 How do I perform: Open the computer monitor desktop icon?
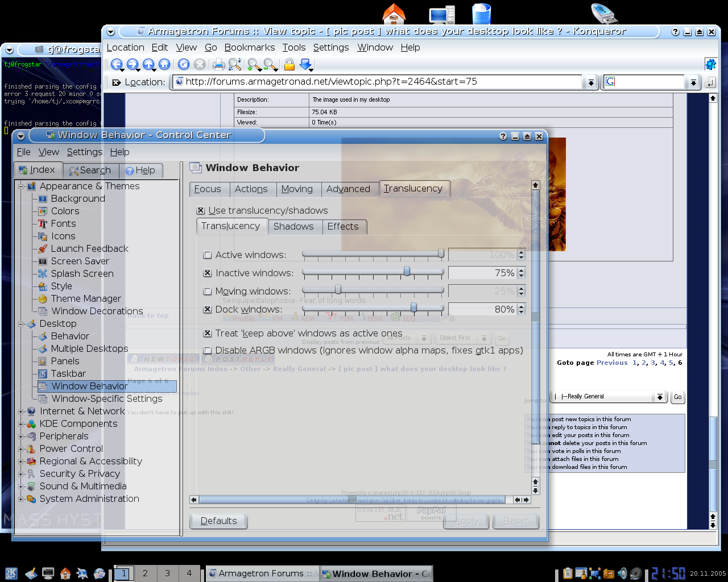[x=442, y=15]
